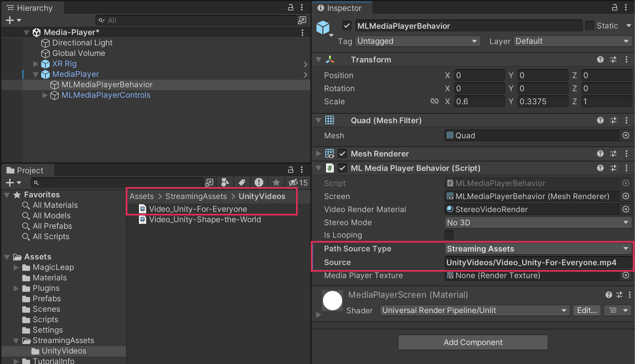Viewport: 635px width, 364px height.
Task: Click the constrained proportions link icon for Scale
Action: pyautogui.click(x=434, y=101)
